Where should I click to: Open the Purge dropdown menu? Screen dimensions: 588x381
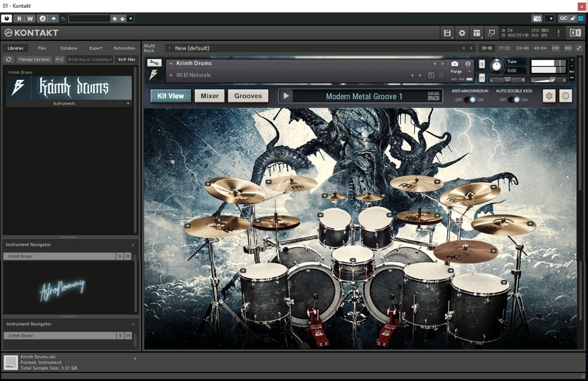(461, 71)
